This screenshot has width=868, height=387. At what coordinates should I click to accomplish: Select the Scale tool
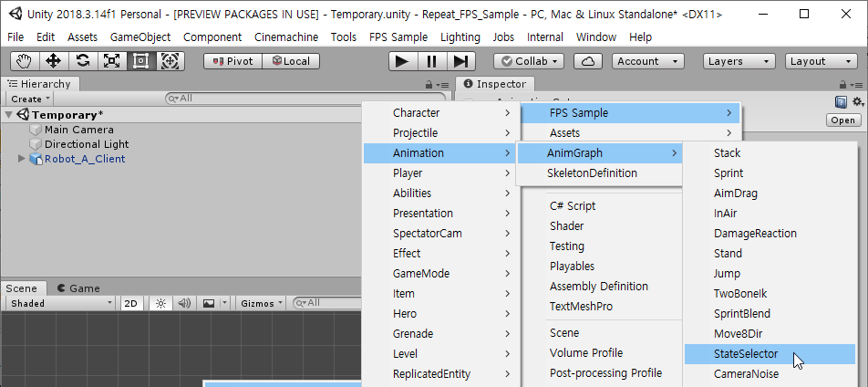click(x=112, y=61)
